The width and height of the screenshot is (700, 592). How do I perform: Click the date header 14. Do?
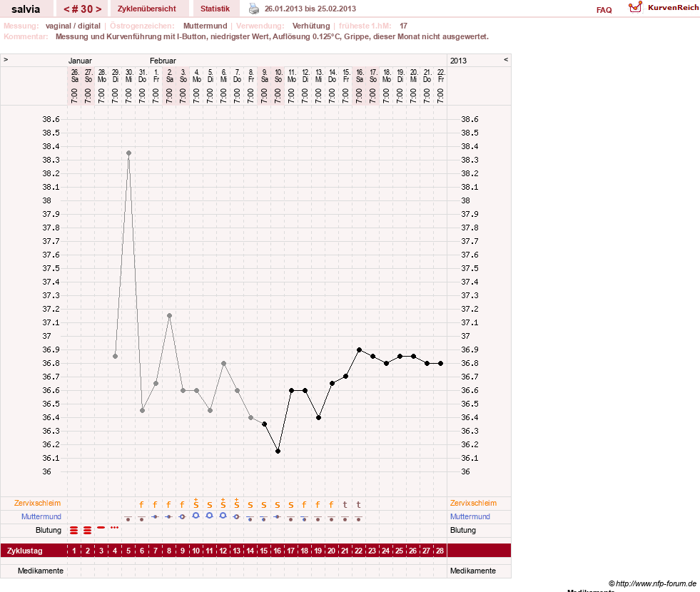[332, 76]
